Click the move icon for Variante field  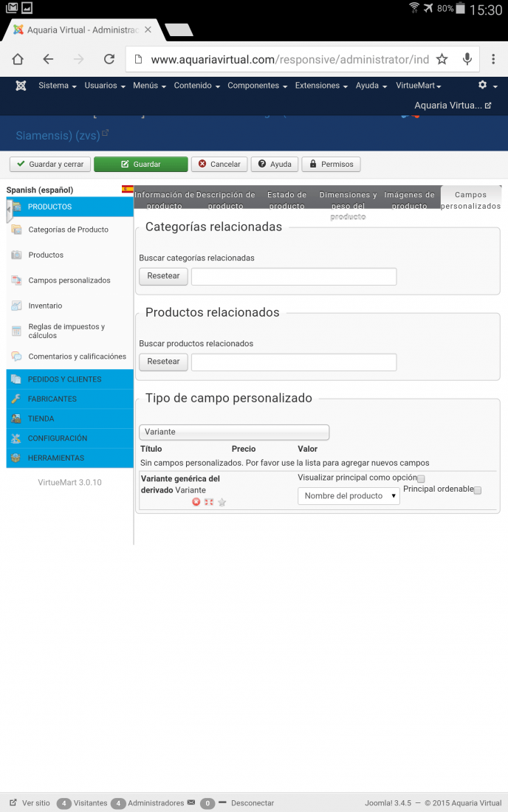tap(209, 502)
